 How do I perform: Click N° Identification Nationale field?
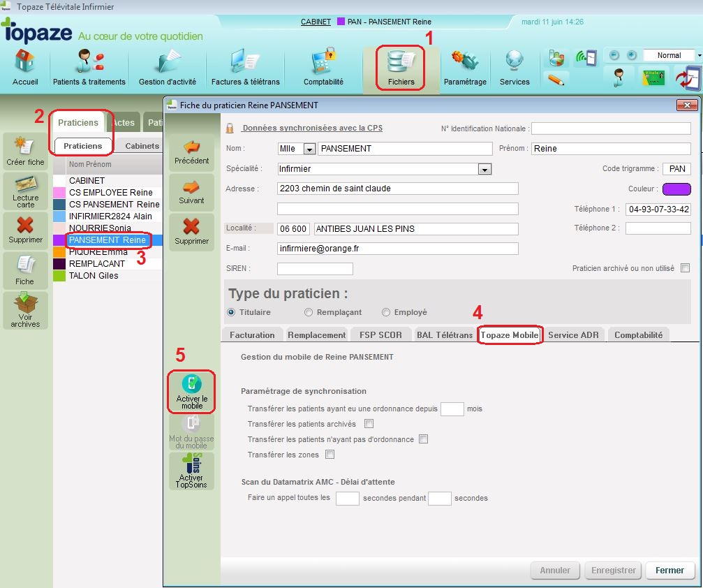point(611,128)
